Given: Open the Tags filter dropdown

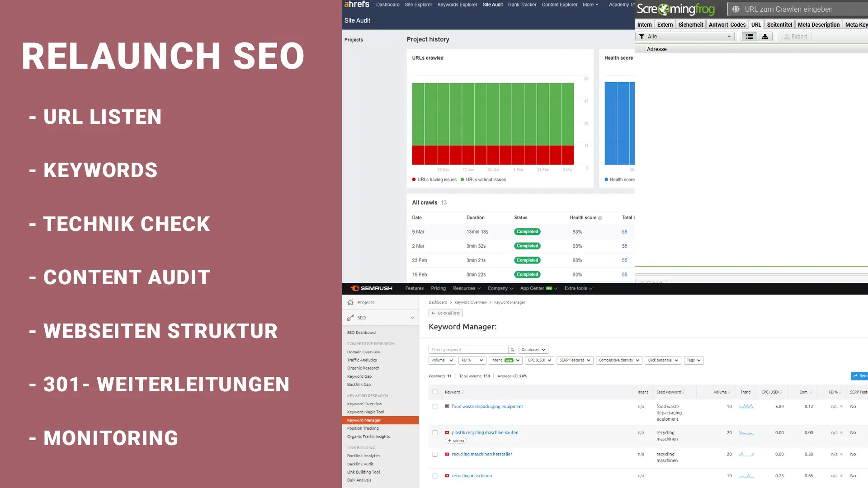Looking at the screenshot, I should pos(693,360).
